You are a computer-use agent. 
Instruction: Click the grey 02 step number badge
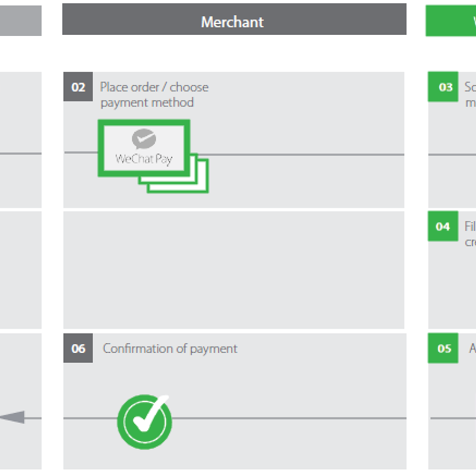click(78, 87)
